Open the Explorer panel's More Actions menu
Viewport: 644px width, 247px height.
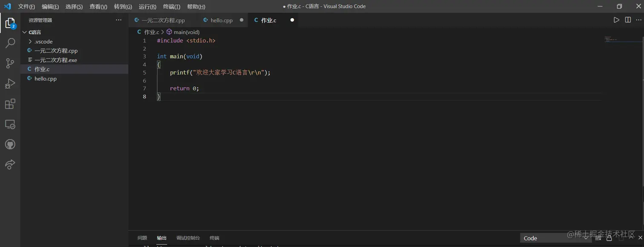click(118, 20)
